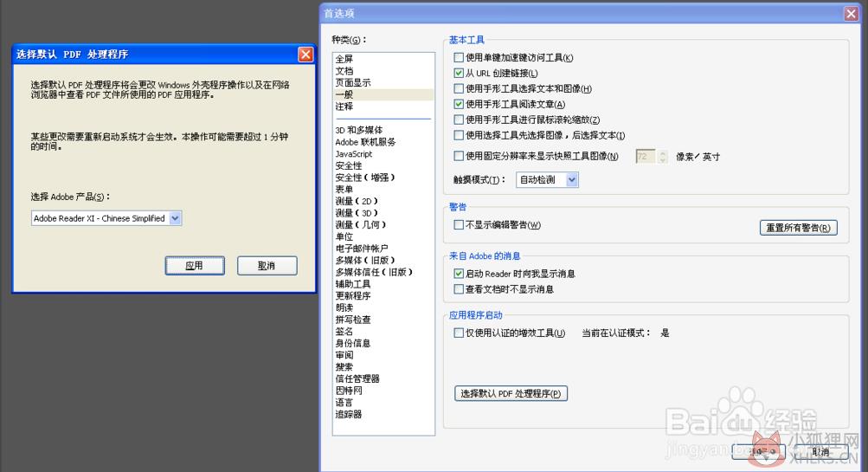
Task: Click 重置所有警告 button
Action: [x=798, y=228]
